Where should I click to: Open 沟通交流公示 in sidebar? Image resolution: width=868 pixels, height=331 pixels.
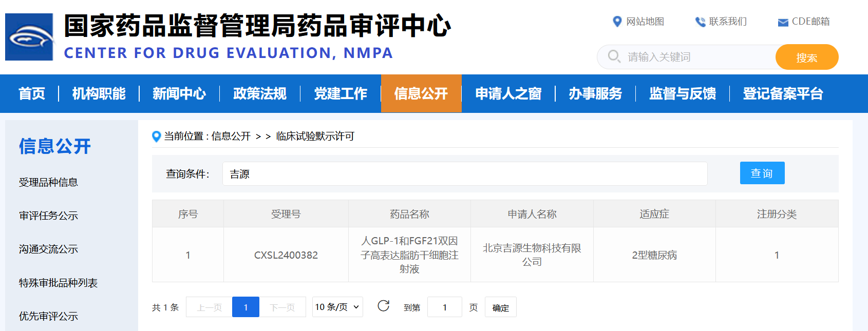[48, 249]
